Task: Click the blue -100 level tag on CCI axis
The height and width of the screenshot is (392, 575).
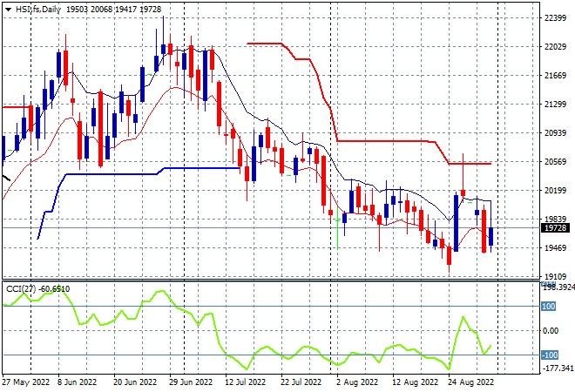Action: [x=550, y=355]
